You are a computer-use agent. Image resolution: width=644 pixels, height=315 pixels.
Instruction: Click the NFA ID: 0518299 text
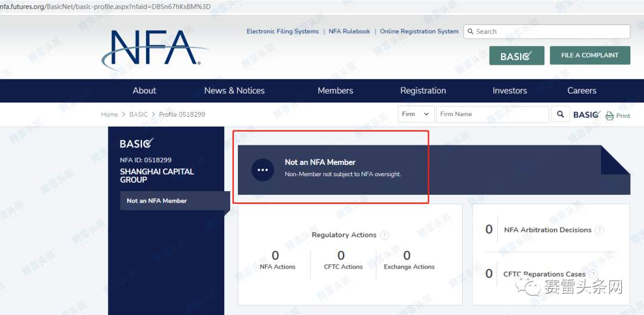pyautogui.click(x=146, y=160)
